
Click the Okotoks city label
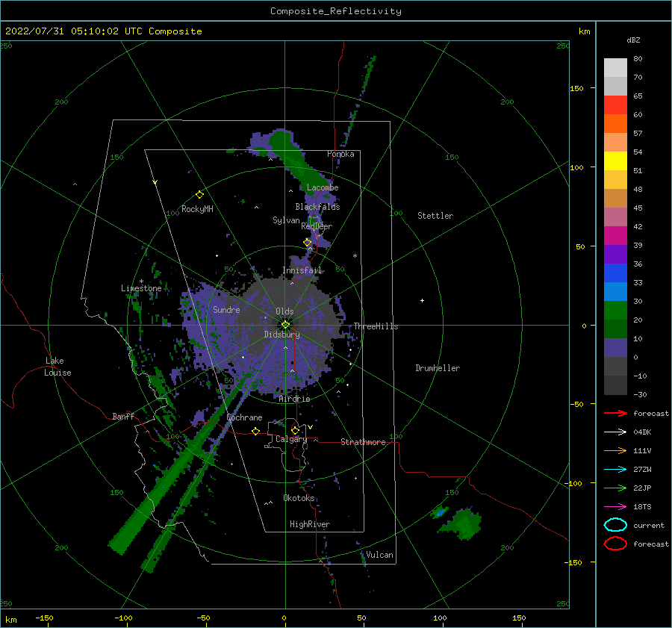[299, 498]
